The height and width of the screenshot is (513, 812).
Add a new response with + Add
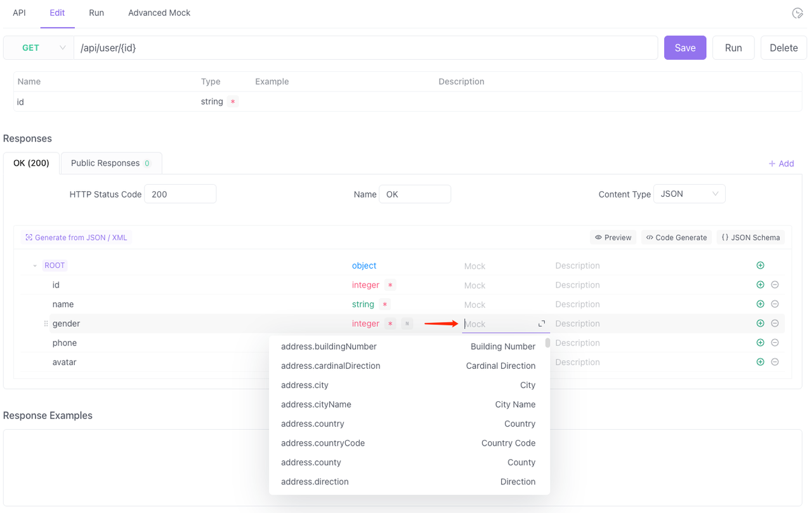coord(782,164)
